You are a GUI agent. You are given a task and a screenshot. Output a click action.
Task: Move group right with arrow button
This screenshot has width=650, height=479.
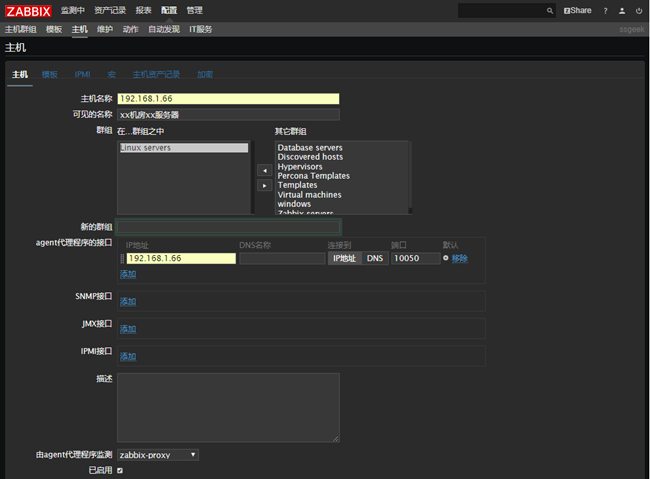coord(264,185)
